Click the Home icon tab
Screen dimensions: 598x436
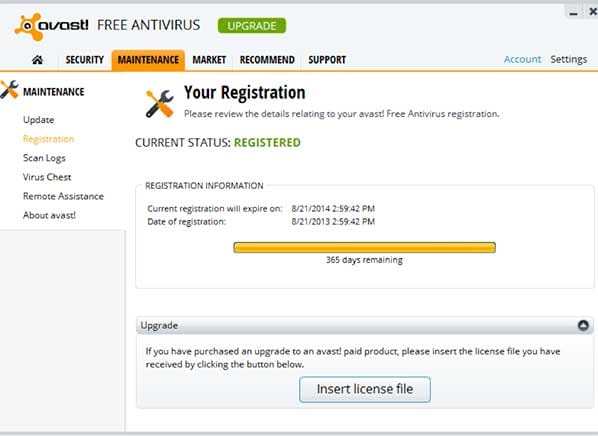click(x=37, y=60)
